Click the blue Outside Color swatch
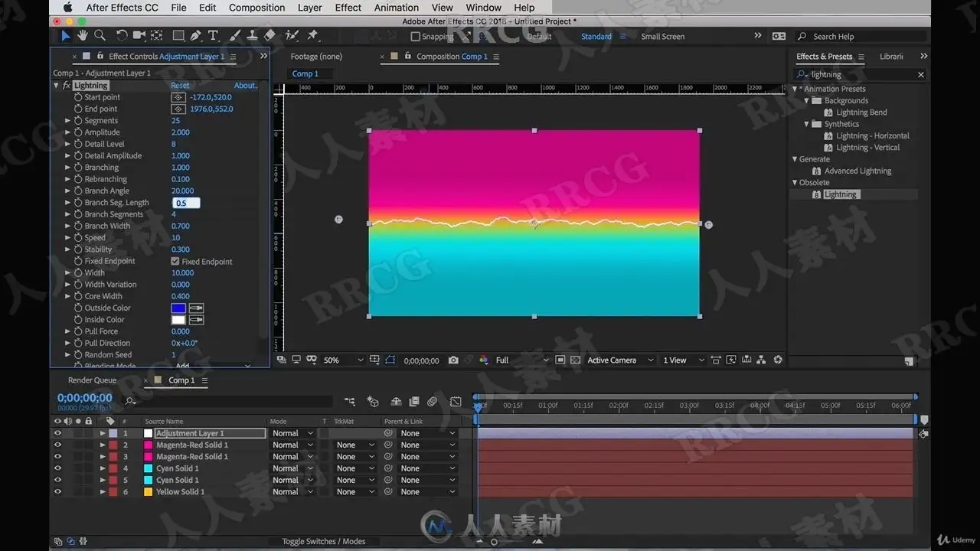980x551 pixels. 178,308
